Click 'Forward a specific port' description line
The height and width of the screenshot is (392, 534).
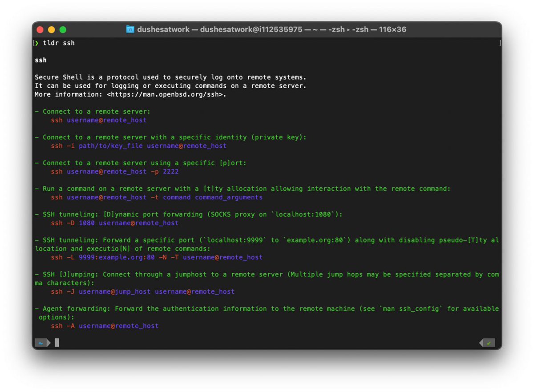pyautogui.click(x=267, y=240)
